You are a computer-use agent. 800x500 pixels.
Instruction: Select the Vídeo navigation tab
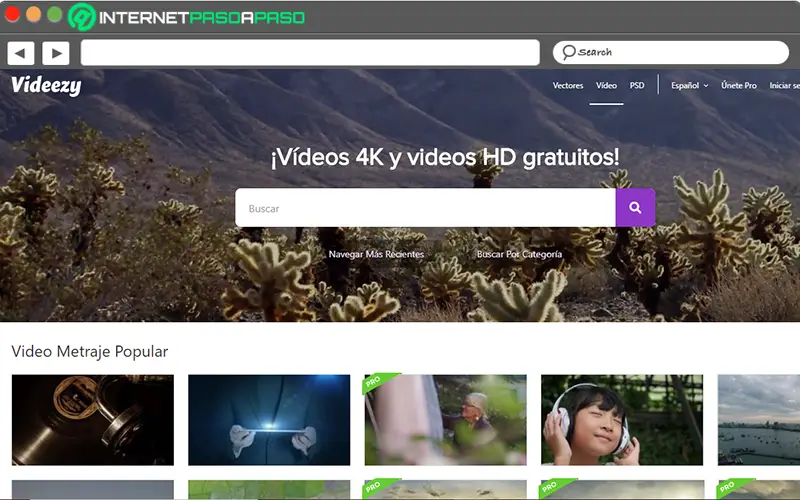pos(606,85)
